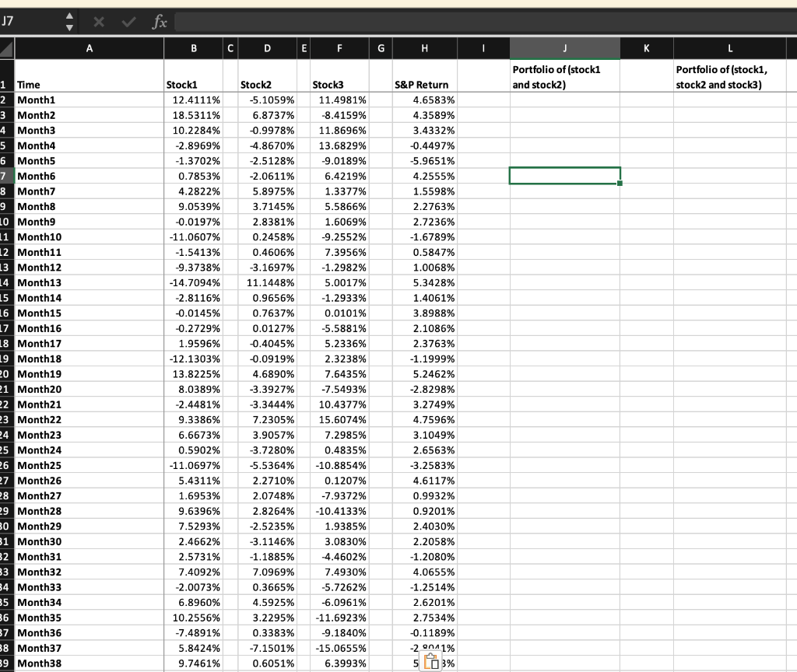Click Stock1 value -14.7094%
This screenshot has height=672, width=797.
point(194,283)
